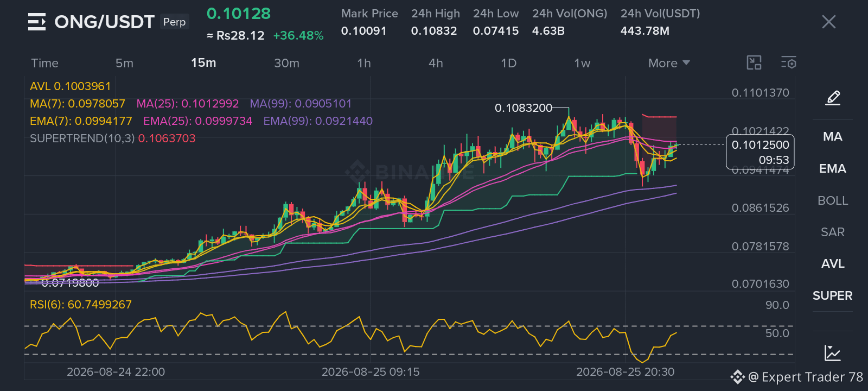This screenshot has width=868, height=391.
Task: Click the 2026-08-25 20:30 time label
Action: point(625,372)
